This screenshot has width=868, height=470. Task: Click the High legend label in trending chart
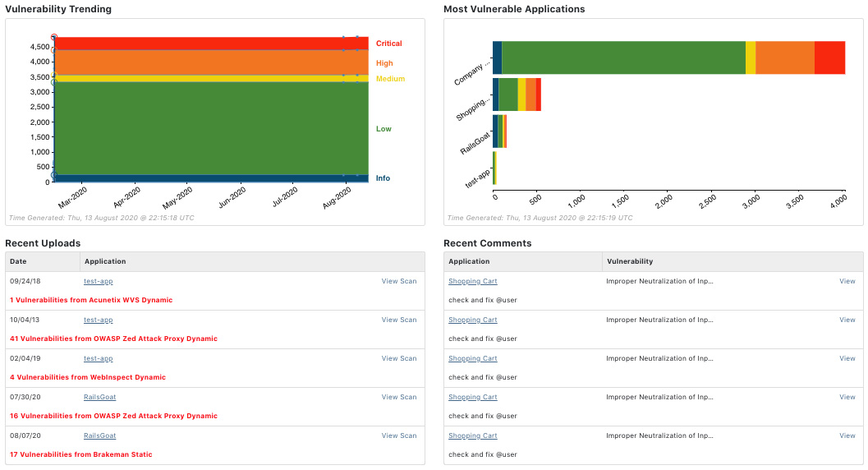[x=384, y=63]
